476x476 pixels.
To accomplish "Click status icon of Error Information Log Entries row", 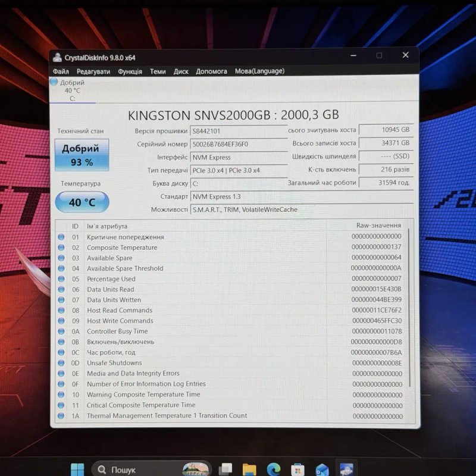I will (x=61, y=384).
